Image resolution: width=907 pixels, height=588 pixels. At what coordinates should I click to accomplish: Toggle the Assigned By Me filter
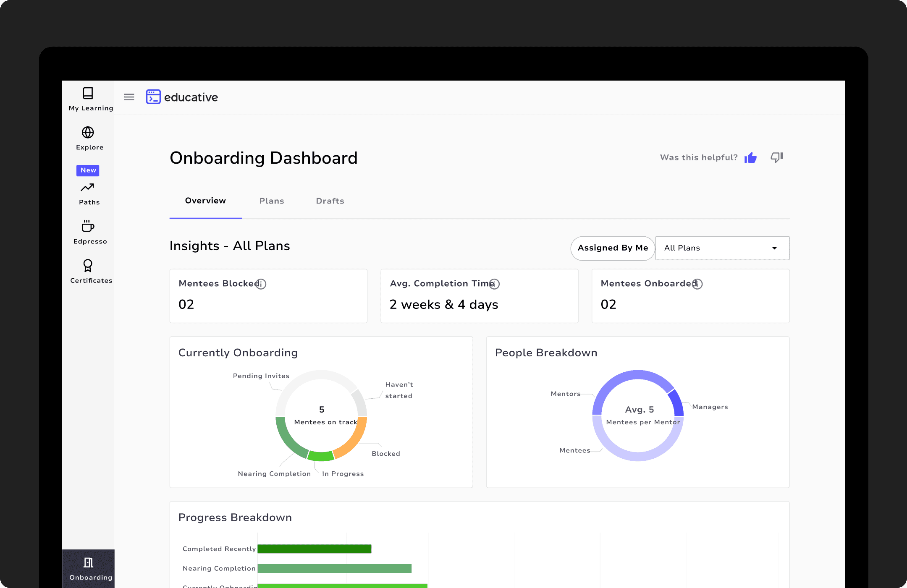tap(612, 248)
